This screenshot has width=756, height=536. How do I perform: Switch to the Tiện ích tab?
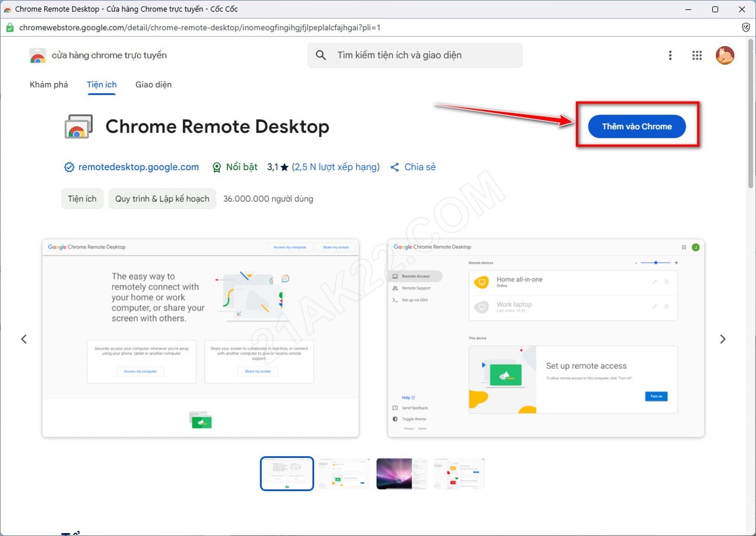click(x=102, y=85)
